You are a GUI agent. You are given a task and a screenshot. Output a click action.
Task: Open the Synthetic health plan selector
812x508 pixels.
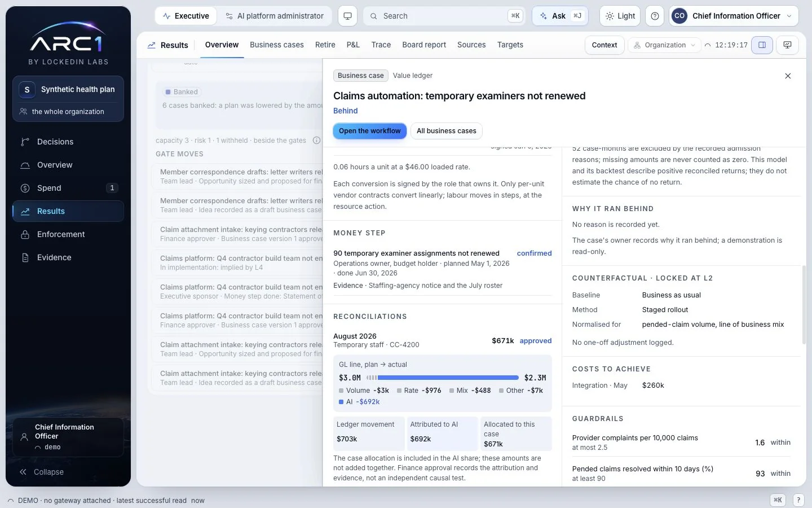coord(68,89)
